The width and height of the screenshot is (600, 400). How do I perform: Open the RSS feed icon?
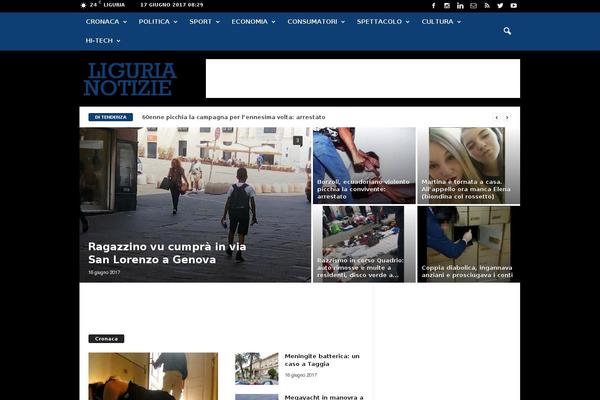pyautogui.click(x=487, y=6)
